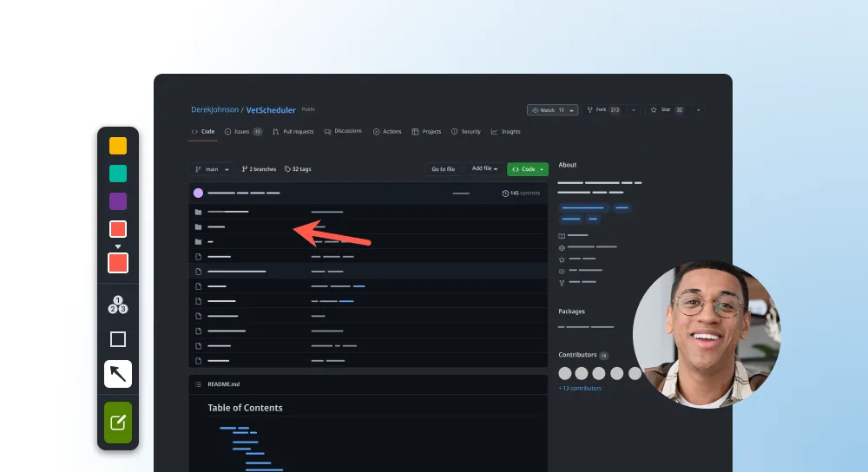Click the Go to file button
This screenshot has height=472, width=868.
coord(443,169)
